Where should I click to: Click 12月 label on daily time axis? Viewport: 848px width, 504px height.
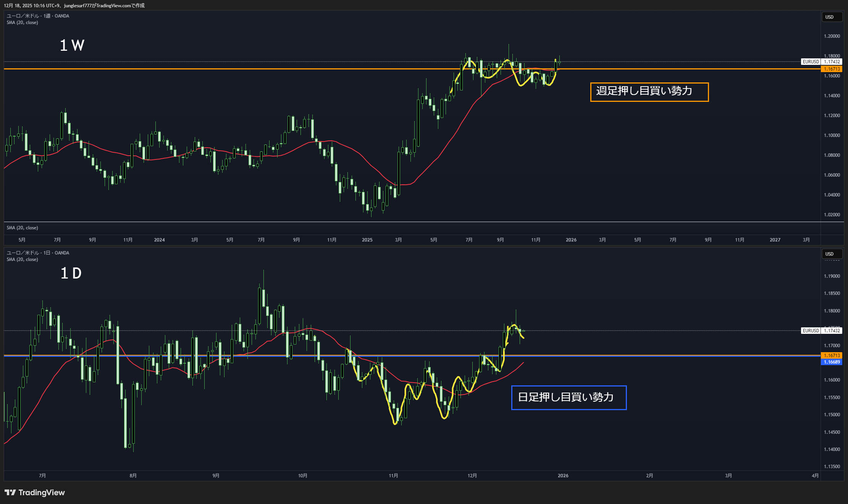pyautogui.click(x=472, y=476)
